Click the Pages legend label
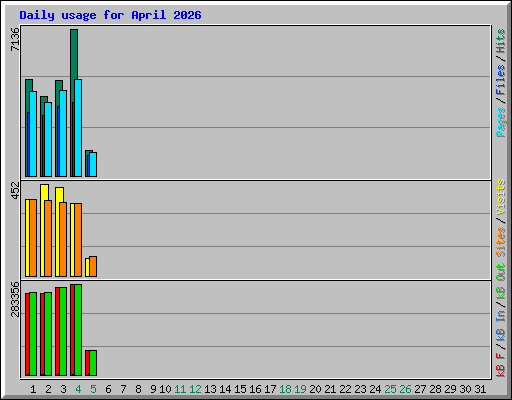Image resolution: width=512 pixels, height=400 pixels. 501,122
